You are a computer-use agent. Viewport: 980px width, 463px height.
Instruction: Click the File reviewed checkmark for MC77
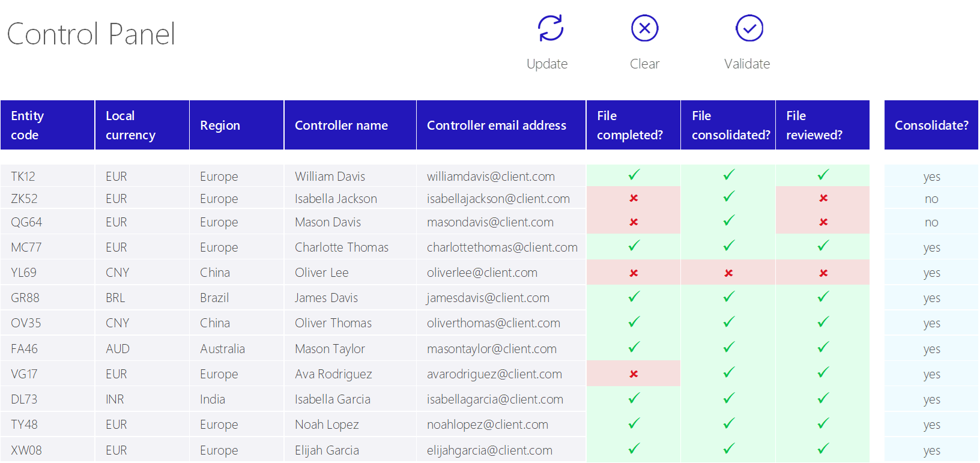click(x=823, y=246)
